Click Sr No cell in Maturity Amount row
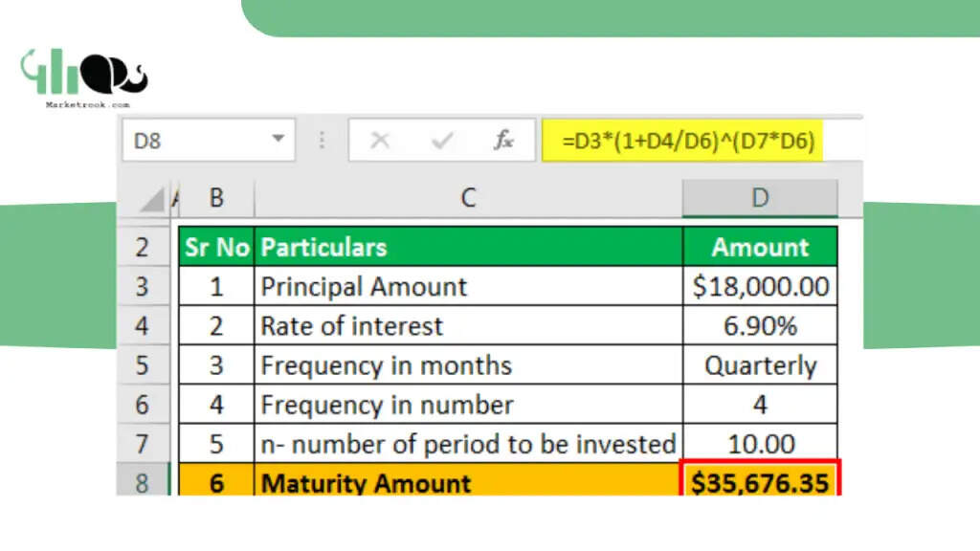Viewport: 980px width, 551px height. (x=217, y=480)
